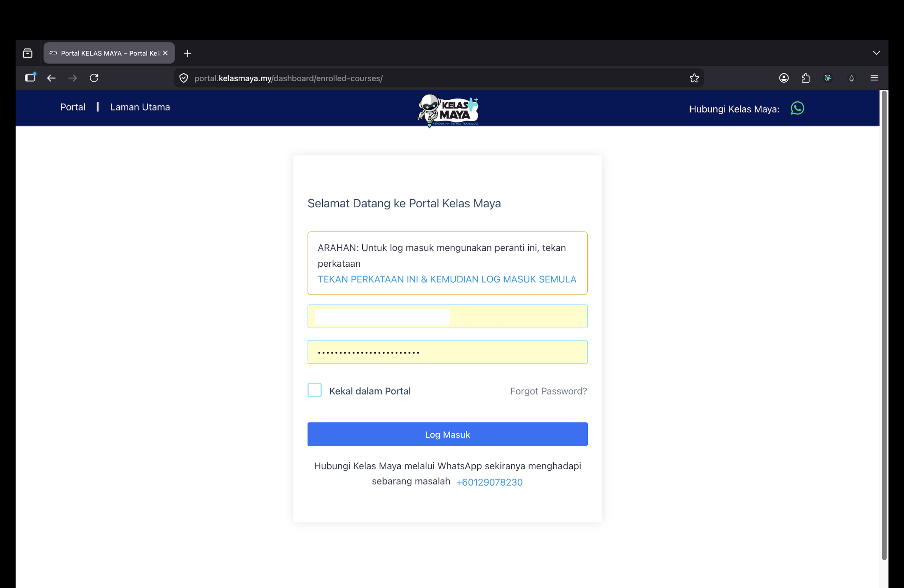The height and width of the screenshot is (588, 904).
Task: Open the recent browsing tabs icon
Action: tap(28, 53)
